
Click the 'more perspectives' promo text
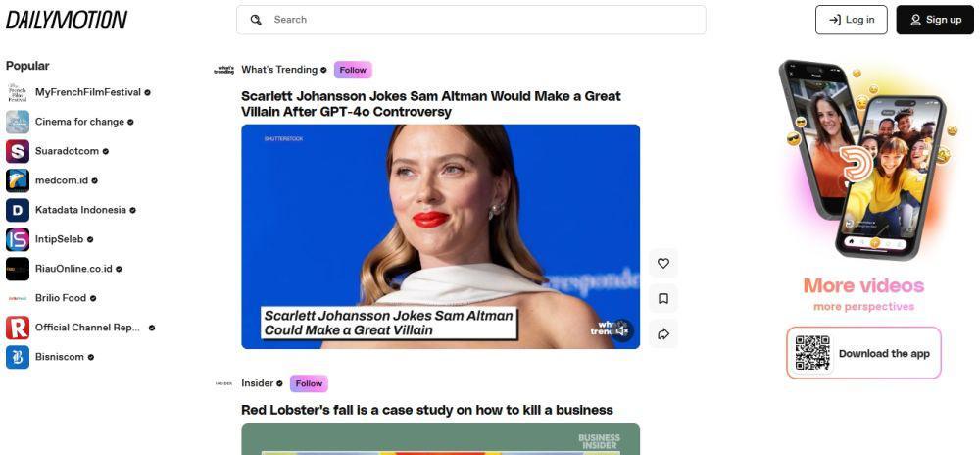(x=863, y=307)
